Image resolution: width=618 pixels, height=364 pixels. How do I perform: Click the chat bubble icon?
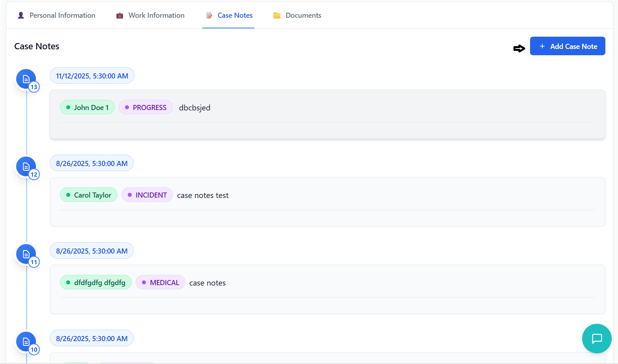coord(597,338)
